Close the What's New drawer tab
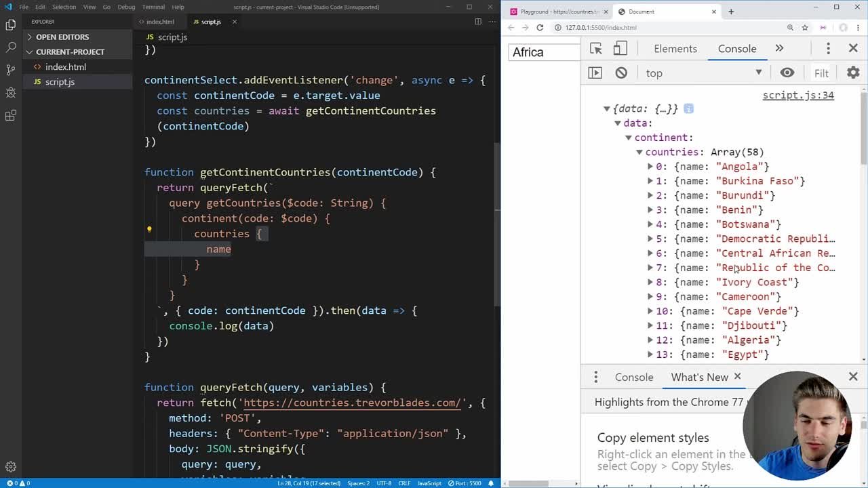This screenshot has height=488, width=868. coord(738,377)
